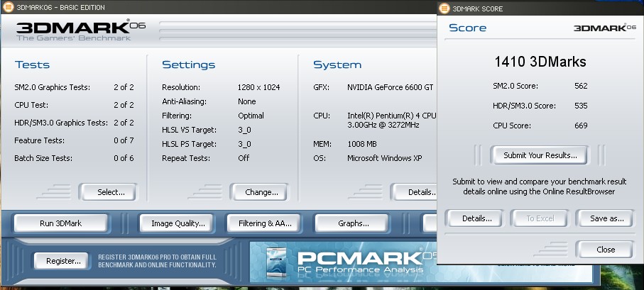Click the HDR/SM3.0 Score value 535
This screenshot has width=644, height=290.
click(x=581, y=106)
